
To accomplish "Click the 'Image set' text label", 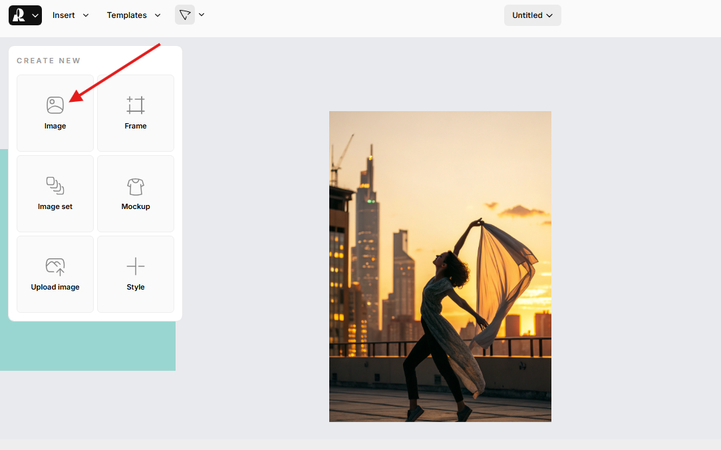I will (x=55, y=206).
